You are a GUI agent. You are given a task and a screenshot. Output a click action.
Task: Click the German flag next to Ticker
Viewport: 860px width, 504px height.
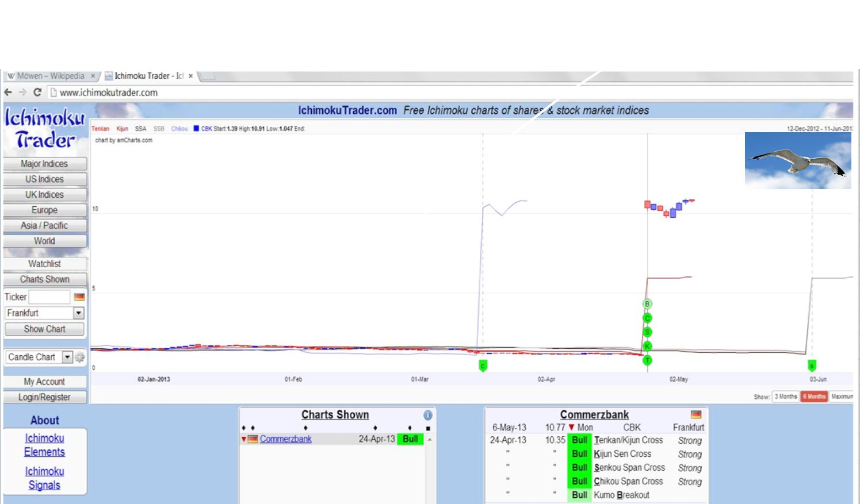tap(79, 297)
